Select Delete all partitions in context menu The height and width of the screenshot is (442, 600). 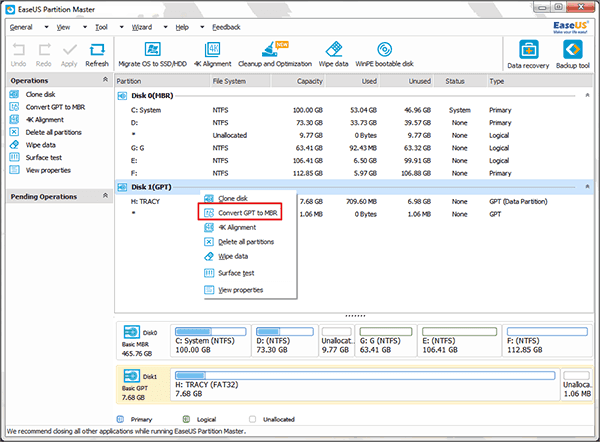[245, 242]
